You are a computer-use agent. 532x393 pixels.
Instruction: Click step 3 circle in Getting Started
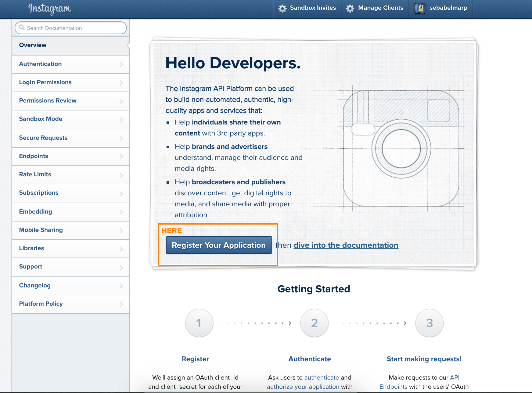click(430, 323)
